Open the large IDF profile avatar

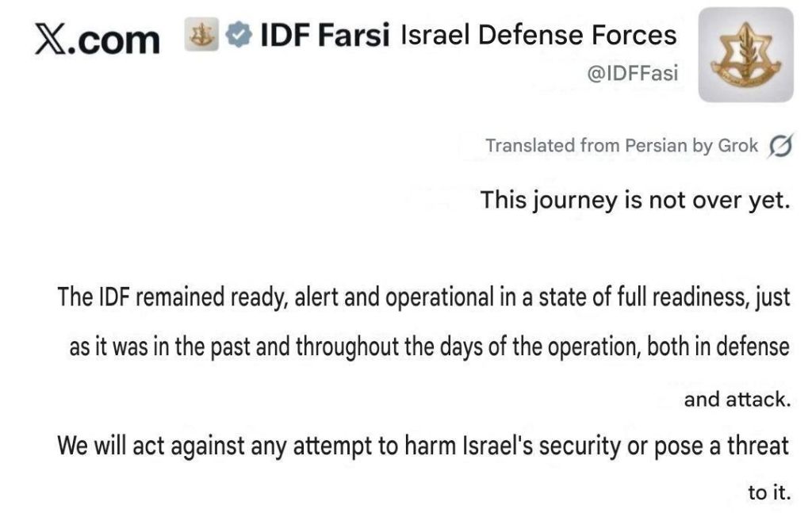coord(745,55)
